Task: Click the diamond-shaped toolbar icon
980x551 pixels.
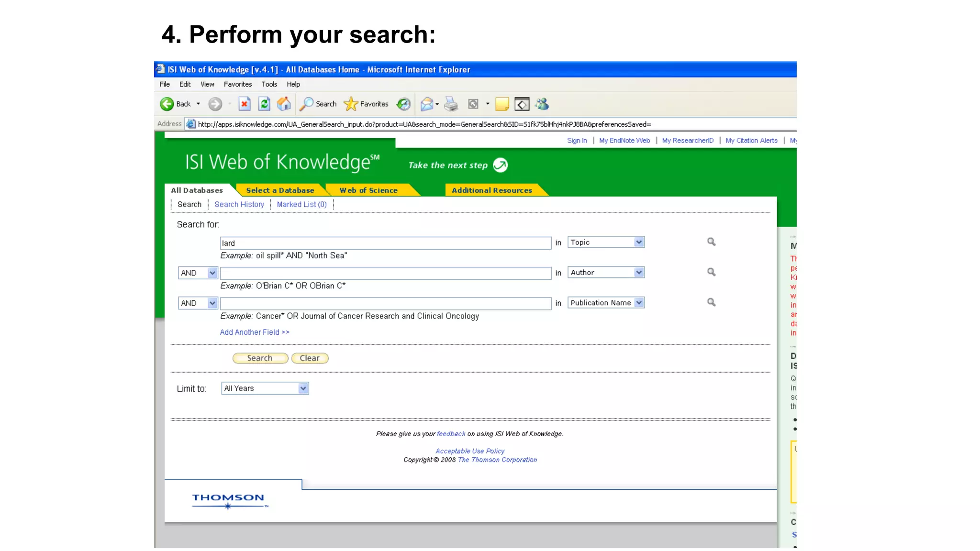Action: (522, 104)
